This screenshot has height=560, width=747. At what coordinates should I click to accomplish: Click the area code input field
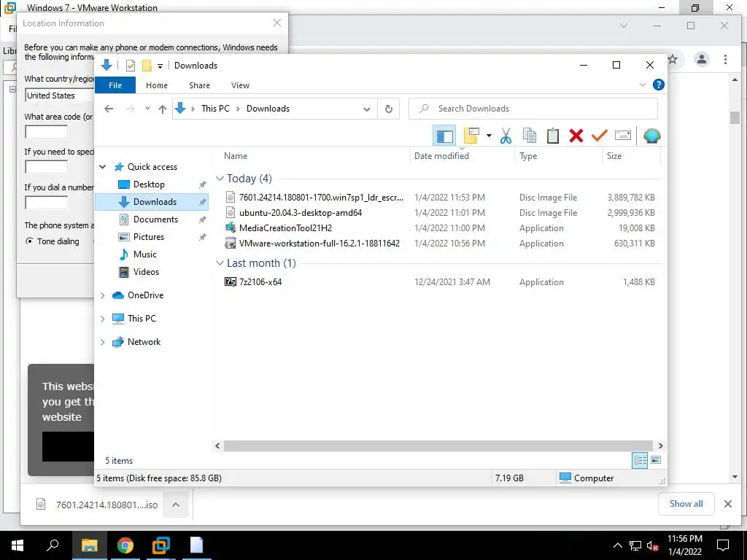[46, 132]
